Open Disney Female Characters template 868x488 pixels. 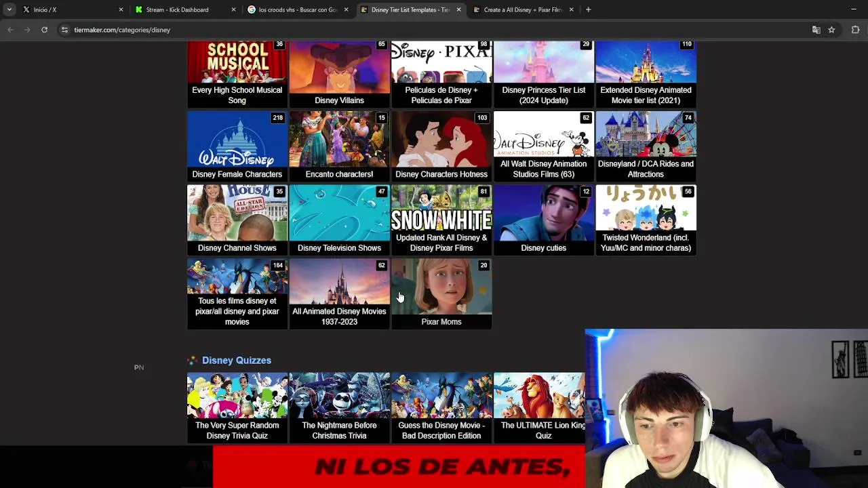237,146
